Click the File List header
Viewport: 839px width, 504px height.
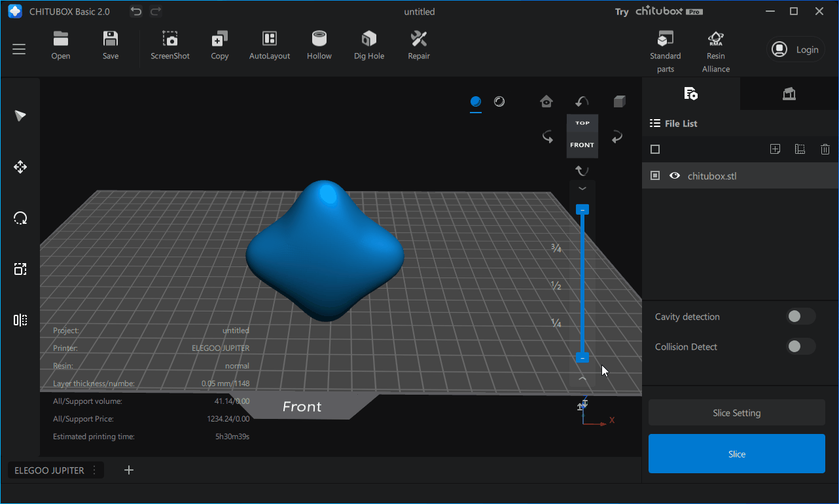tap(673, 123)
